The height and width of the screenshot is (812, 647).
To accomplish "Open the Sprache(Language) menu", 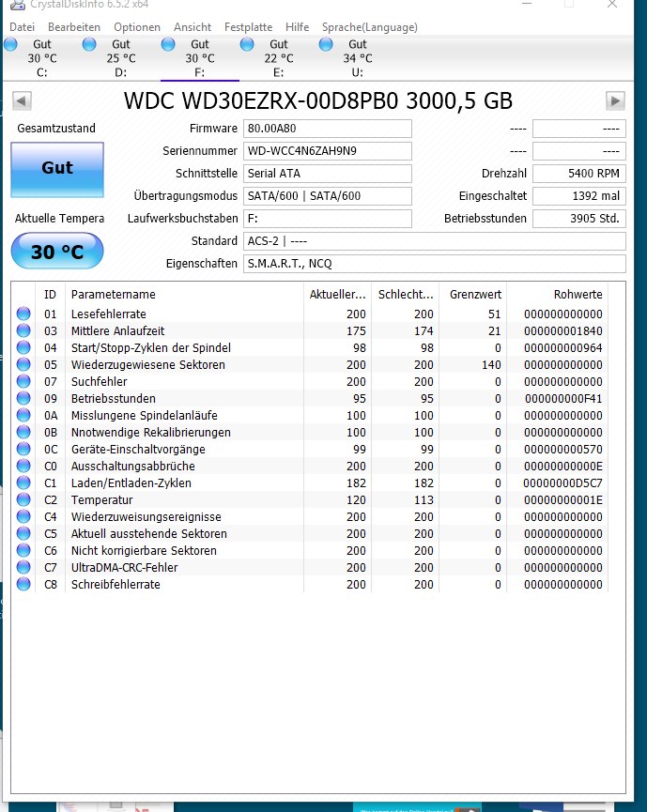I will click(369, 27).
